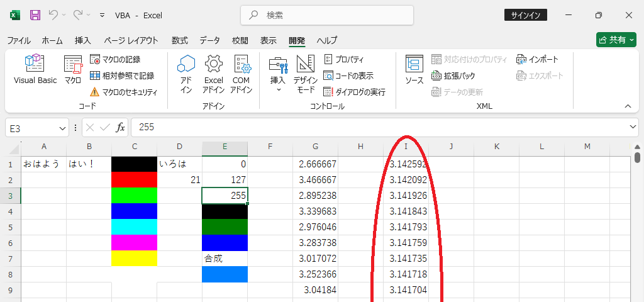The height and width of the screenshot is (302, 644).
Task: Click in the formula bar showing 255
Action: [x=380, y=127]
